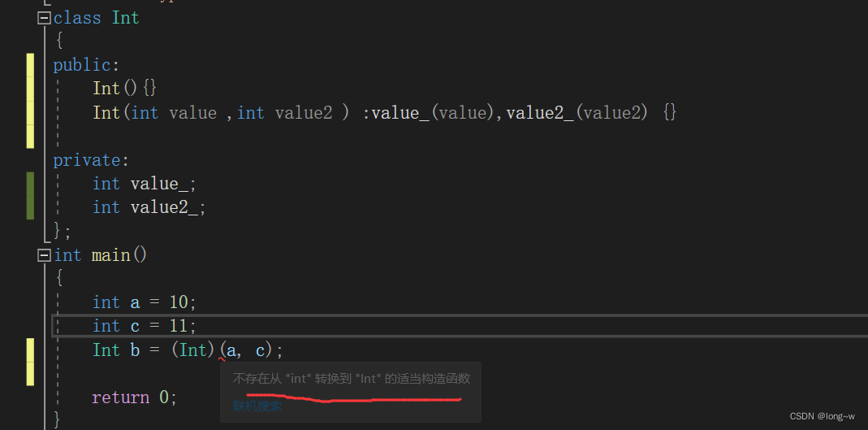Image resolution: width=868 pixels, height=430 pixels.
Task: Click the 'return 0;' statement
Action: [x=134, y=397]
